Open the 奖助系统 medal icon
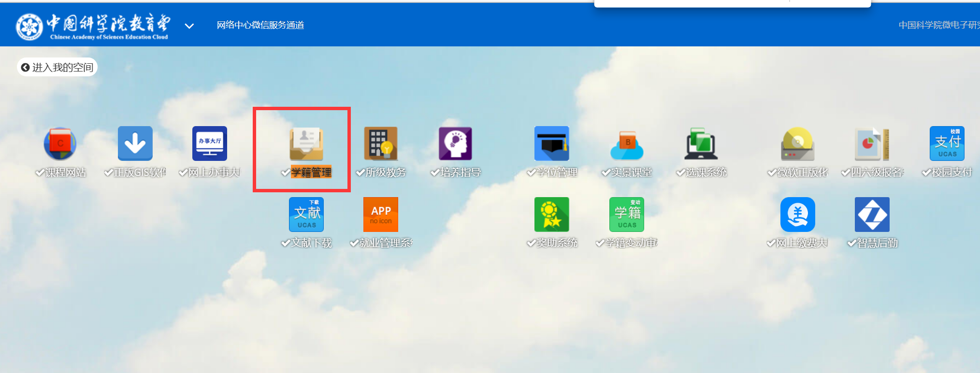The width and height of the screenshot is (980, 373). point(551,215)
